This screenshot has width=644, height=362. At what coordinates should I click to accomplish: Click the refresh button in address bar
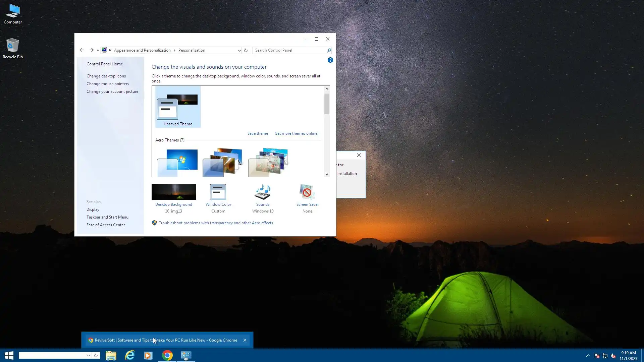[x=246, y=50]
